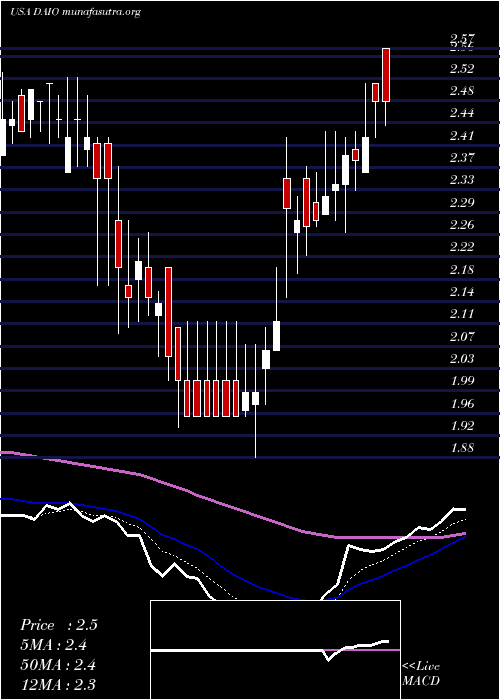Click the 2.37 price axis label
This screenshot has height=700, width=500.
[462, 158]
